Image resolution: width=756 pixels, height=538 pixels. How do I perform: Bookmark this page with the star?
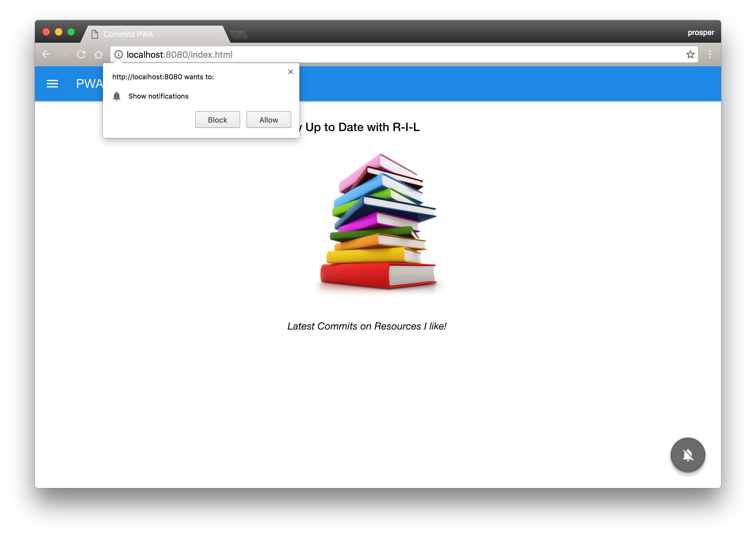click(x=690, y=54)
